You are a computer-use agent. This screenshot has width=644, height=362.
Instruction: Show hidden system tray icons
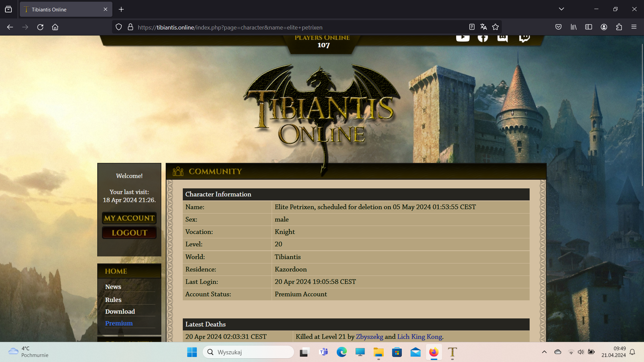click(x=544, y=352)
